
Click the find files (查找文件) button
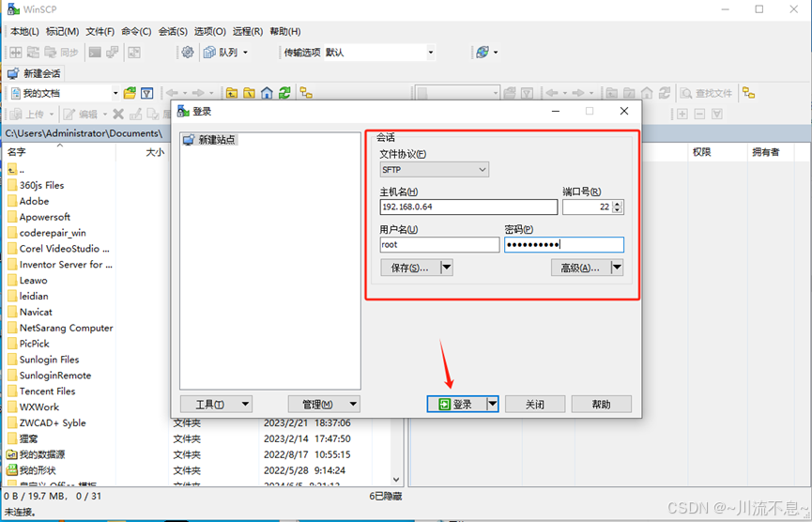coord(707,93)
